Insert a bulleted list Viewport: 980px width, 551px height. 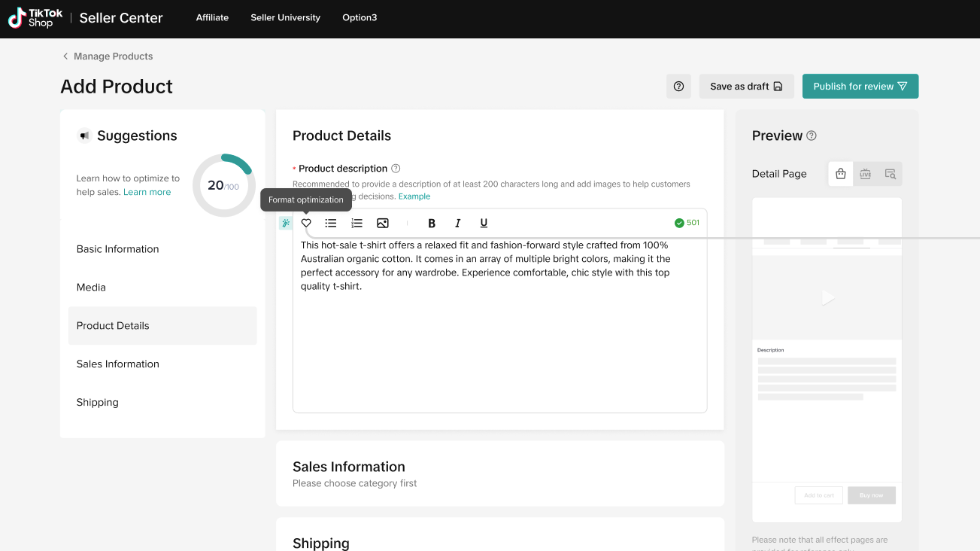click(x=331, y=223)
